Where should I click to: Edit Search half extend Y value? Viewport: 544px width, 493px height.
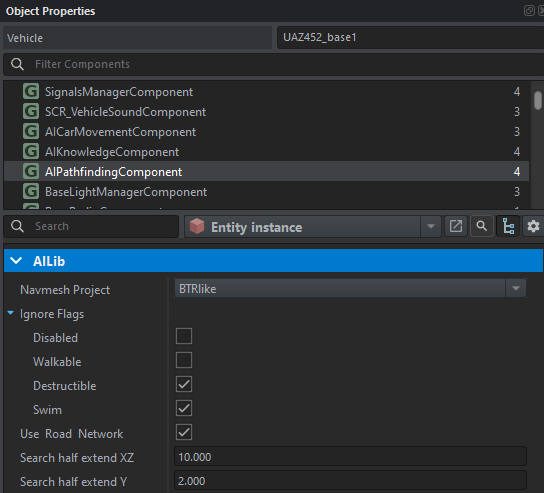(x=350, y=481)
